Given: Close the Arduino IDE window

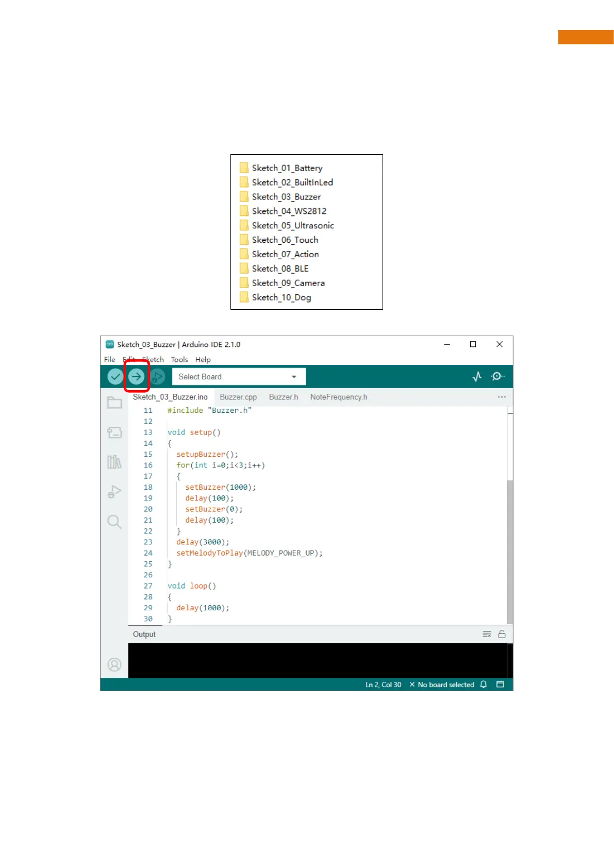Looking at the screenshot, I should pos(500,344).
